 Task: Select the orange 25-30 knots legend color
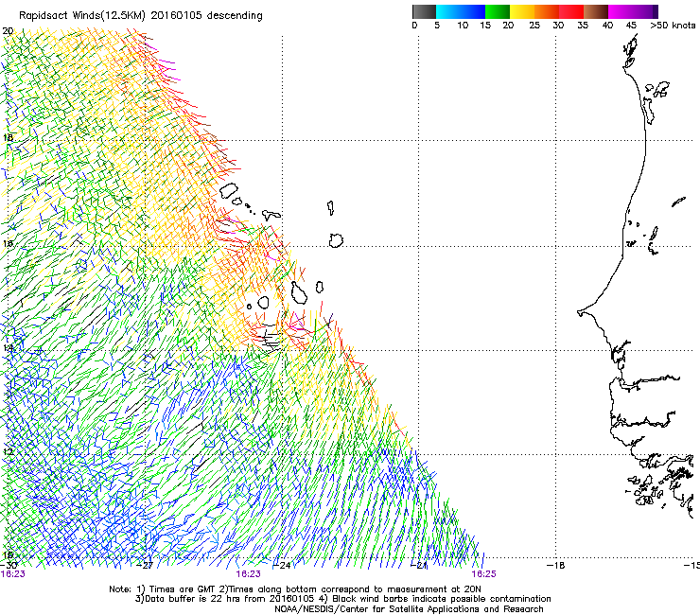547,11
